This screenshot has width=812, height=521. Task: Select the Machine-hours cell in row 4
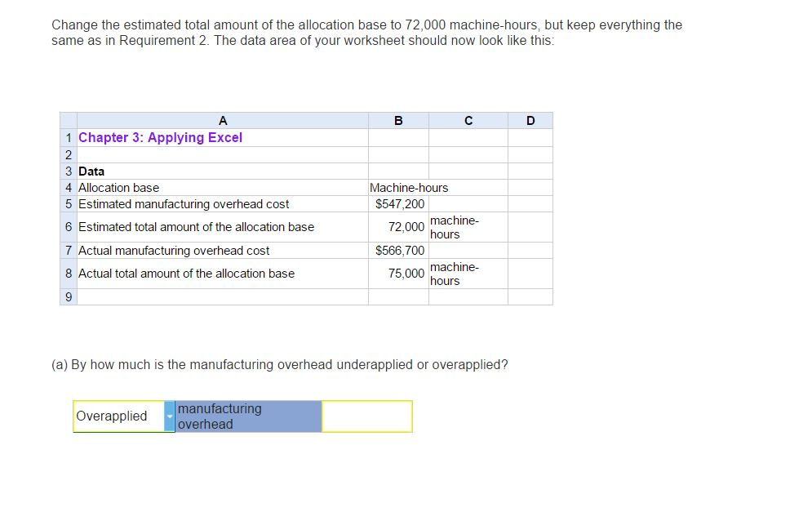(x=408, y=187)
